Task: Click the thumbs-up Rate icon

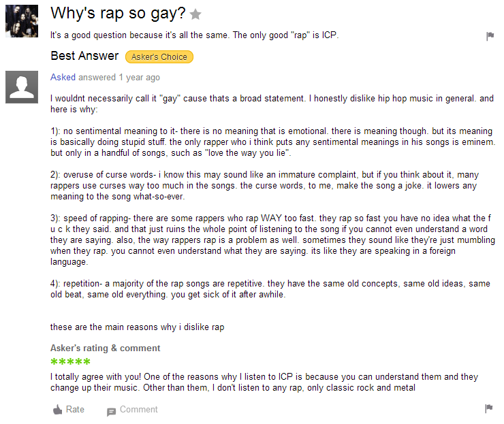Action: (57, 410)
